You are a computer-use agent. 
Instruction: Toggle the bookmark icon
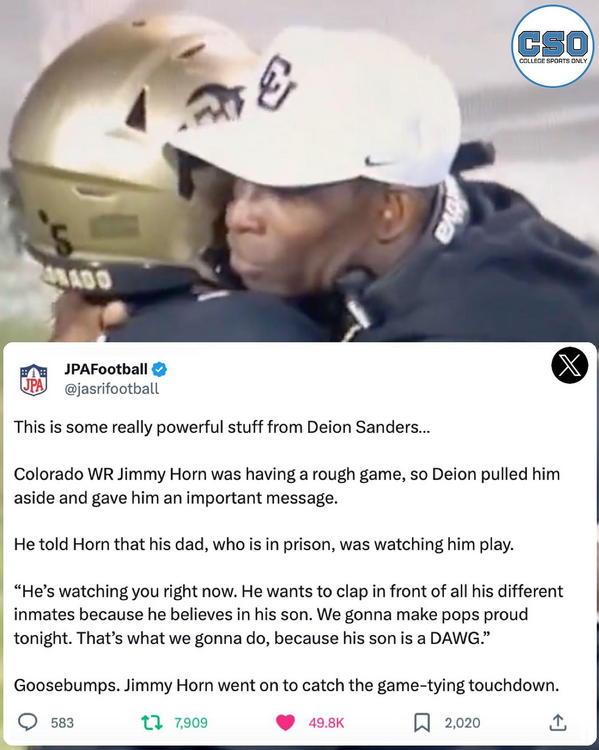pyautogui.click(x=422, y=722)
